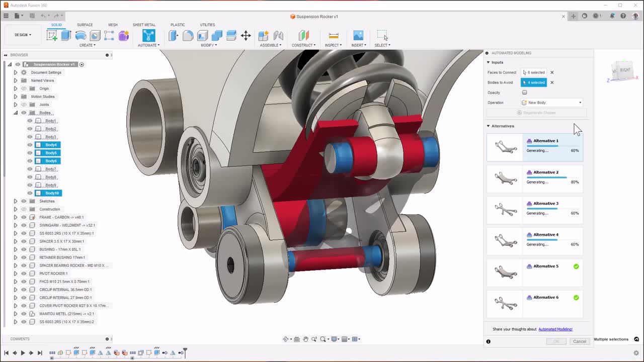The image size is (644, 362).
Task: Click the Joint icon in Assemble
Action: coord(278,35)
